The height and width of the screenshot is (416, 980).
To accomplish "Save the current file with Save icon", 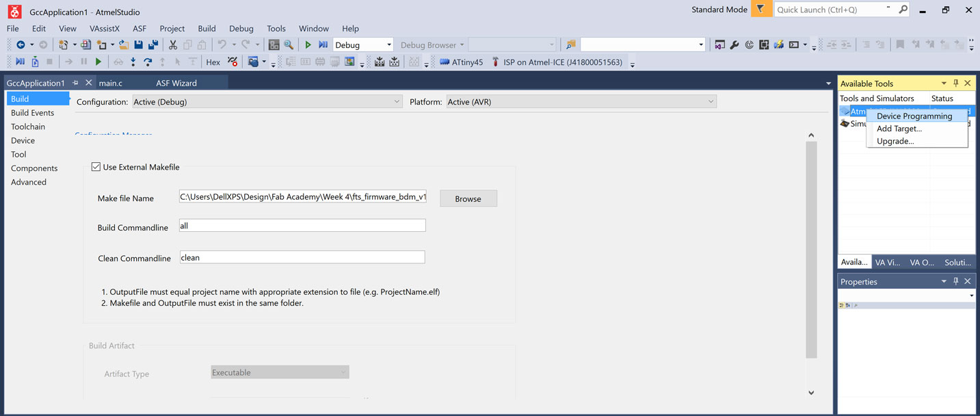I will coord(139,44).
